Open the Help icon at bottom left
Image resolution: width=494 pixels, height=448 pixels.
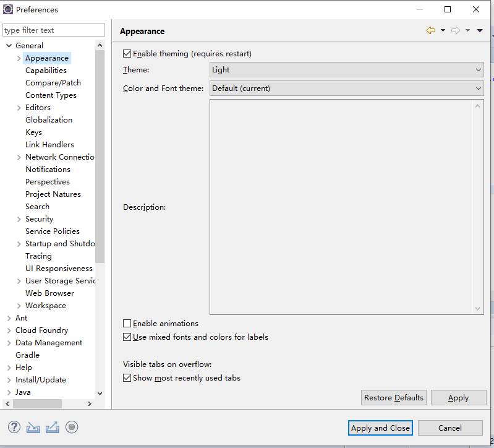(14, 428)
